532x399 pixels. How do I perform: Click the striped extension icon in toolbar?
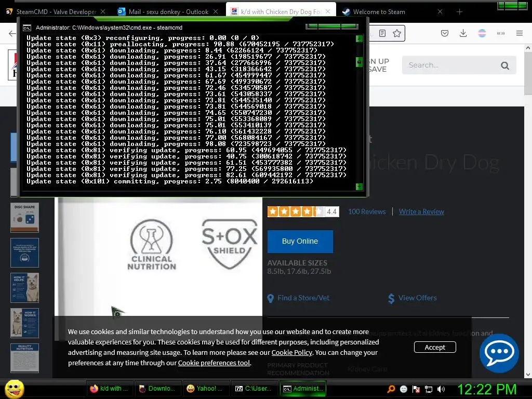tap(482, 33)
